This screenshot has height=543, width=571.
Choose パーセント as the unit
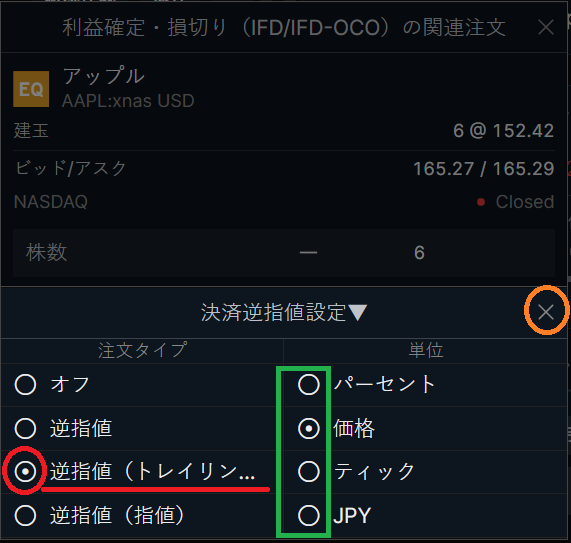[309, 385]
